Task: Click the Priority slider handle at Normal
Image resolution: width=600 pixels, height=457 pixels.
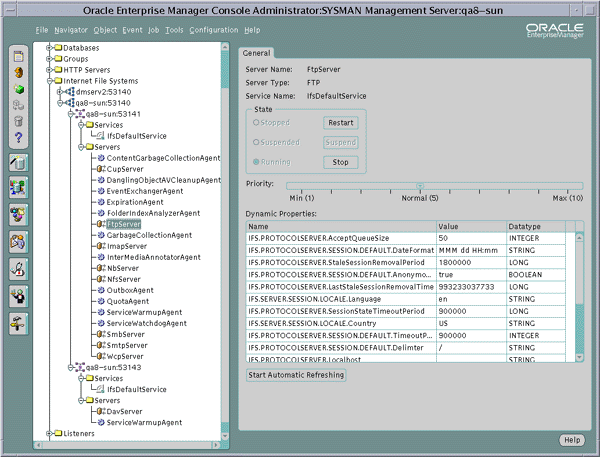Action: pyautogui.click(x=420, y=186)
